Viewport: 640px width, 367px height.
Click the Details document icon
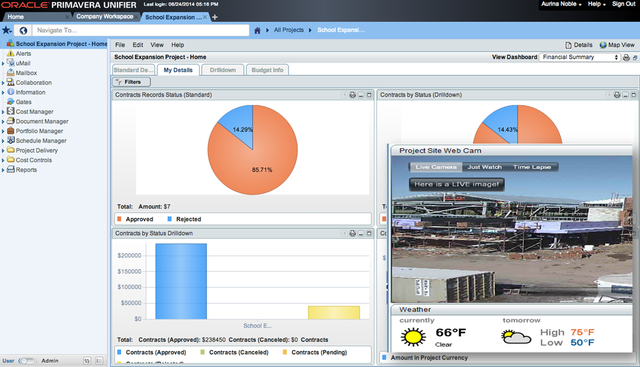click(568, 45)
